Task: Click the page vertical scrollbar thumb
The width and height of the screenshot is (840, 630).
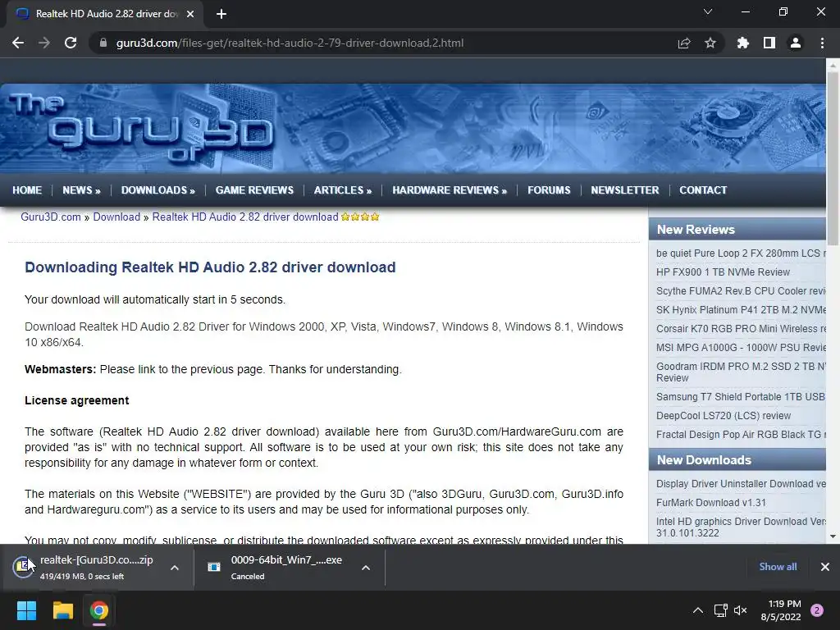Action: tap(833, 158)
